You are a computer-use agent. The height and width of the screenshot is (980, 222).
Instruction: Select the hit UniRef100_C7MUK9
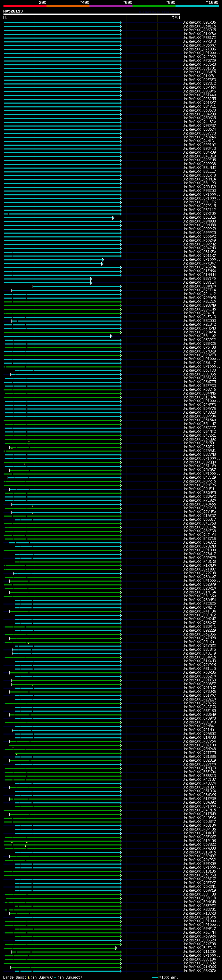(199, 351)
